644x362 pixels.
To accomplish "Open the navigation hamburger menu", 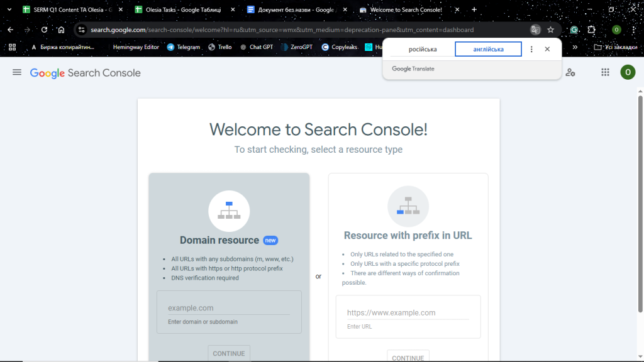I will [17, 72].
